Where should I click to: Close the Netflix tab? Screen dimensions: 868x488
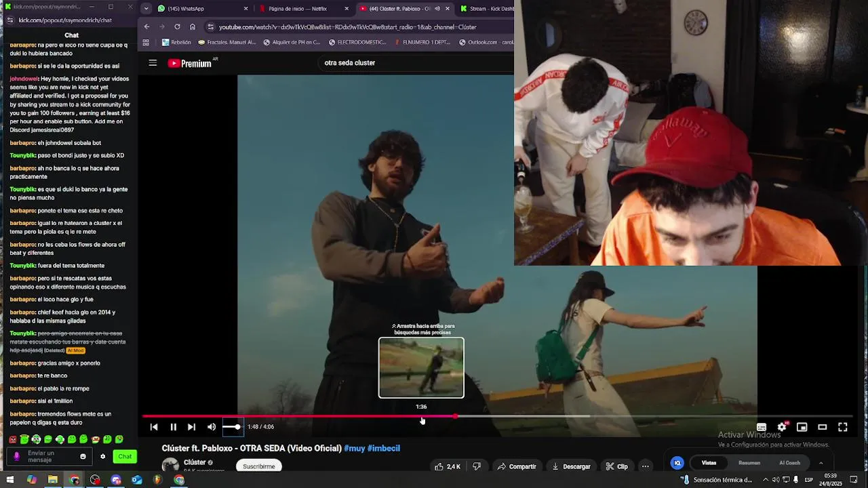coord(347,9)
